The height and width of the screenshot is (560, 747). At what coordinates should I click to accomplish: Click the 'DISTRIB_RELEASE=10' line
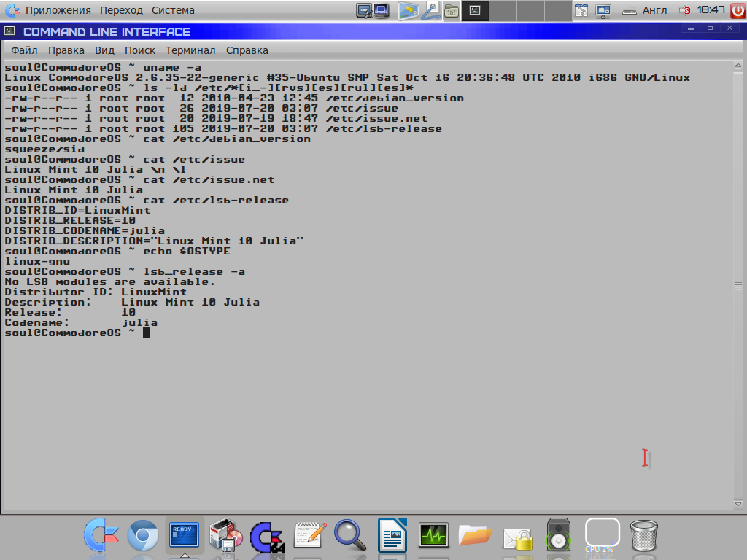(70, 220)
